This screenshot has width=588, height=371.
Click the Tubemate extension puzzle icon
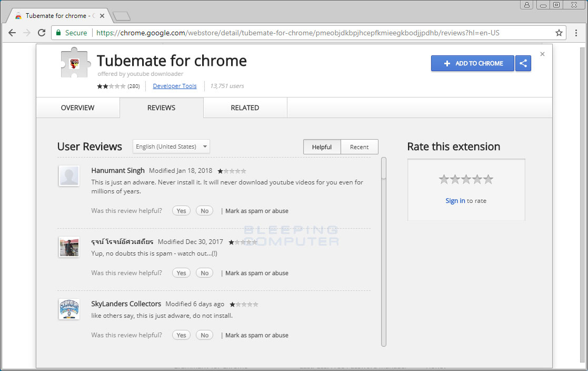tap(75, 63)
